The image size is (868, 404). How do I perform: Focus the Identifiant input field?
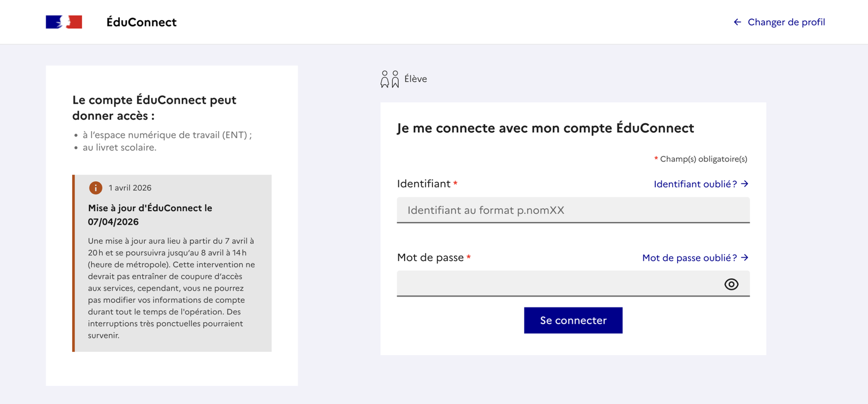coord(573,210)
